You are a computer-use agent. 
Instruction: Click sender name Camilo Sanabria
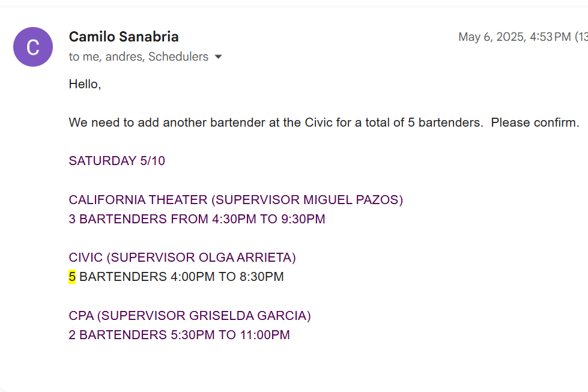[124, 37]
